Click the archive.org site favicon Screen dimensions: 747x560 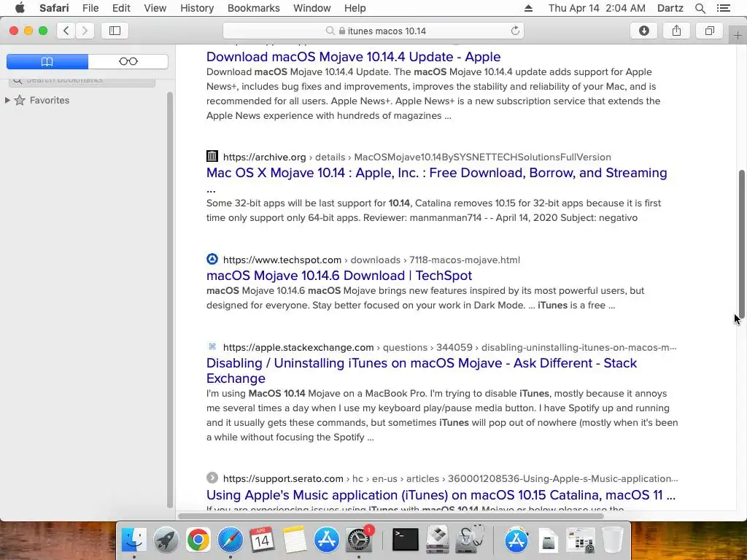pyautogui.click(x=212, y=156)
